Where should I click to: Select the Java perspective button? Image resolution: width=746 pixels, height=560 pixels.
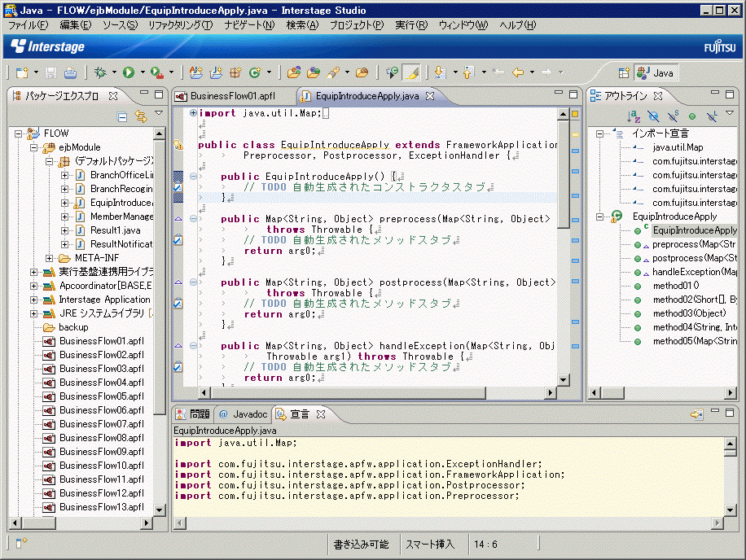click(656, 72)
